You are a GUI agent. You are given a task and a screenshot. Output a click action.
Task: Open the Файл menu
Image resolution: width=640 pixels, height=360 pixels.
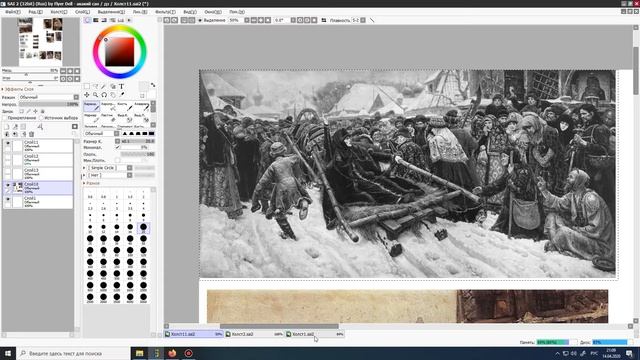coord(13,12)
